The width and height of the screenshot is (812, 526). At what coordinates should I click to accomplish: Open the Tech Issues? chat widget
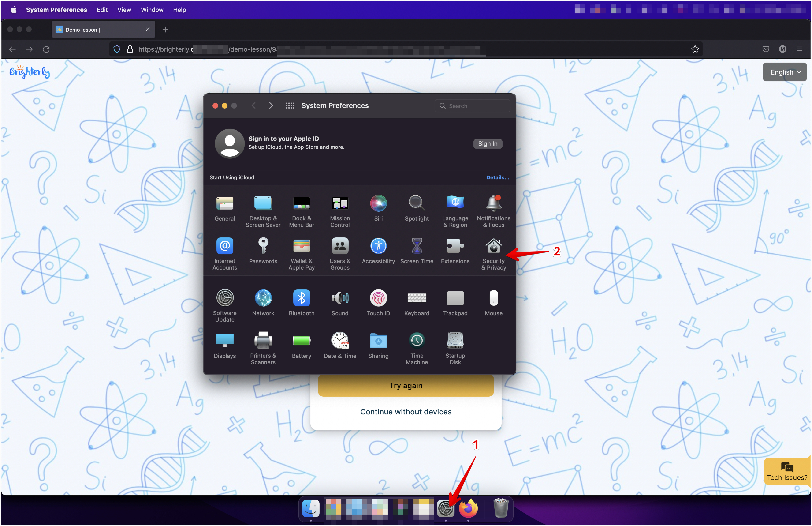coord(787,471)
